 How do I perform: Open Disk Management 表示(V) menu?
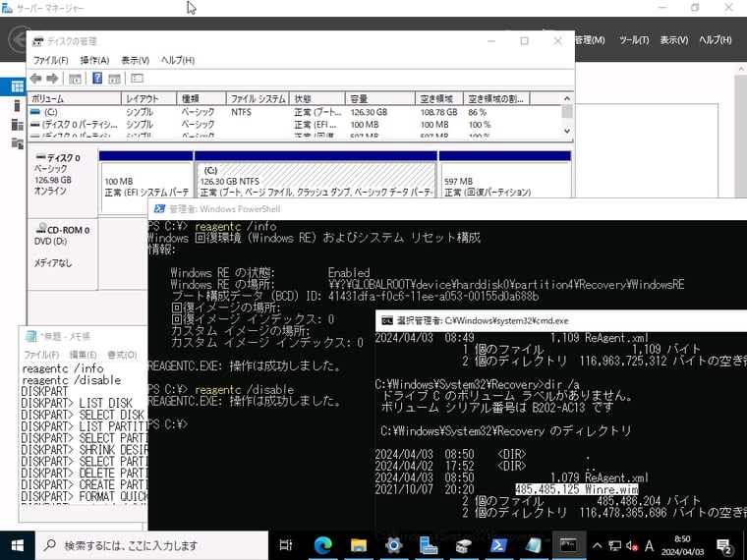click(135, 60)
